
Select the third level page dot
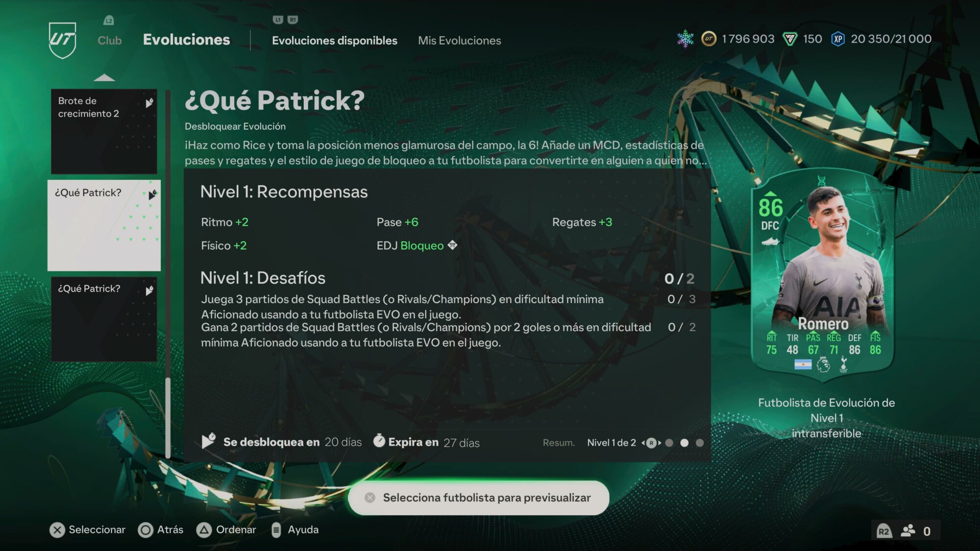[x=700, y=443]
